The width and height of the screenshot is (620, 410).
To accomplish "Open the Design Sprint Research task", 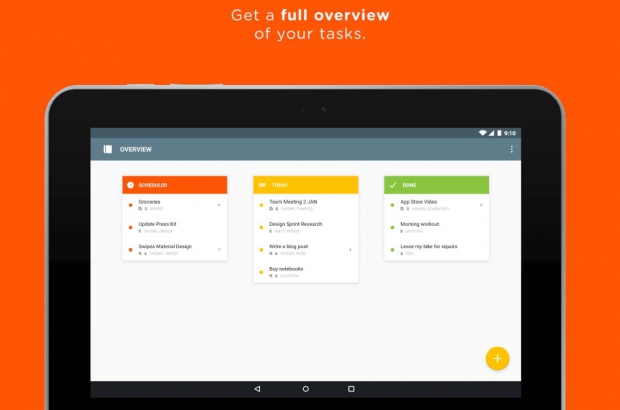I will (297, 225).
